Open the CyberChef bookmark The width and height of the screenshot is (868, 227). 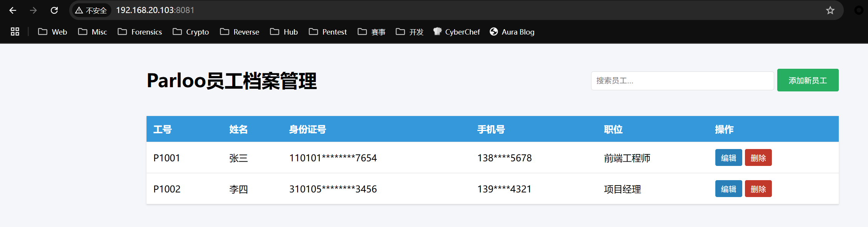pyautogui.click(x=456, y=32)
